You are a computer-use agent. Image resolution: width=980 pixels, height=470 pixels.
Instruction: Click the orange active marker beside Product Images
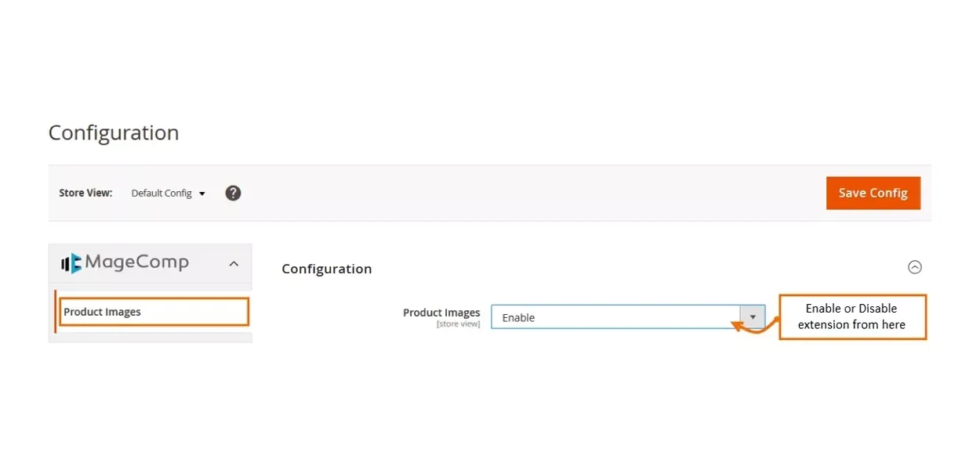(x=56, y=312)
